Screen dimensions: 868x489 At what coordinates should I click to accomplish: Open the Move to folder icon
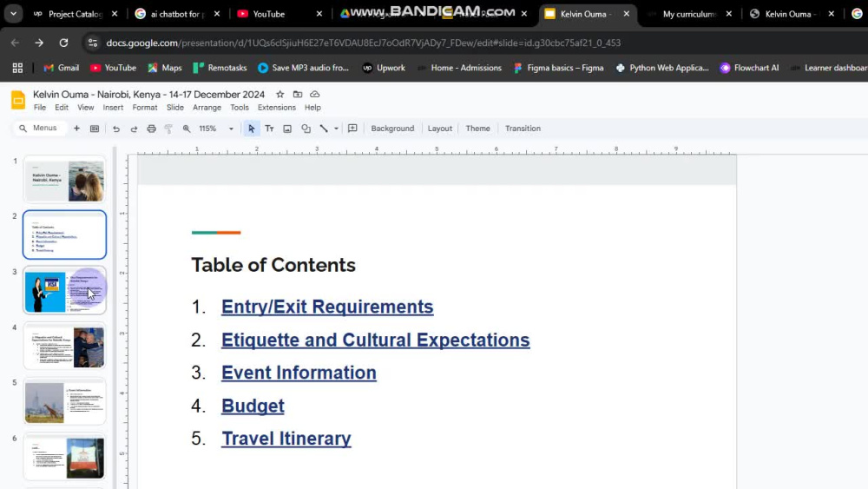[x=297, y=94]
